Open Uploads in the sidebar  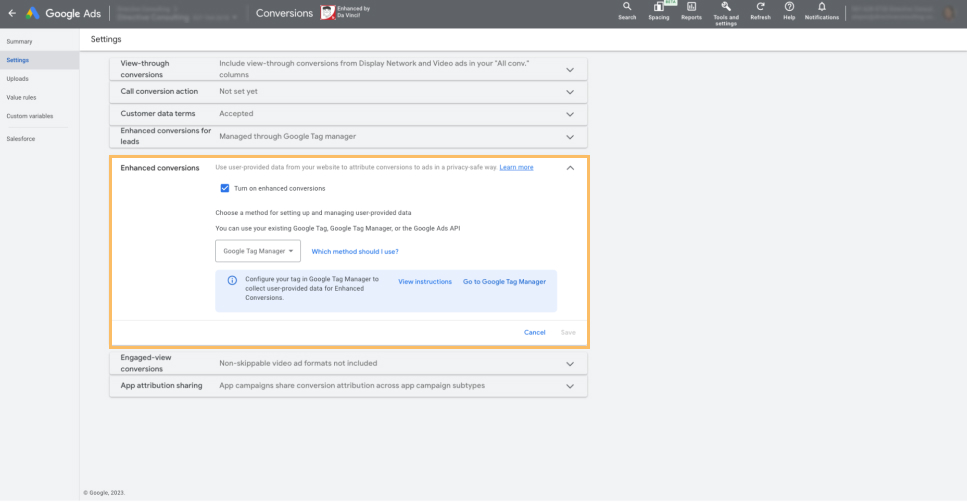coord(17,78)
